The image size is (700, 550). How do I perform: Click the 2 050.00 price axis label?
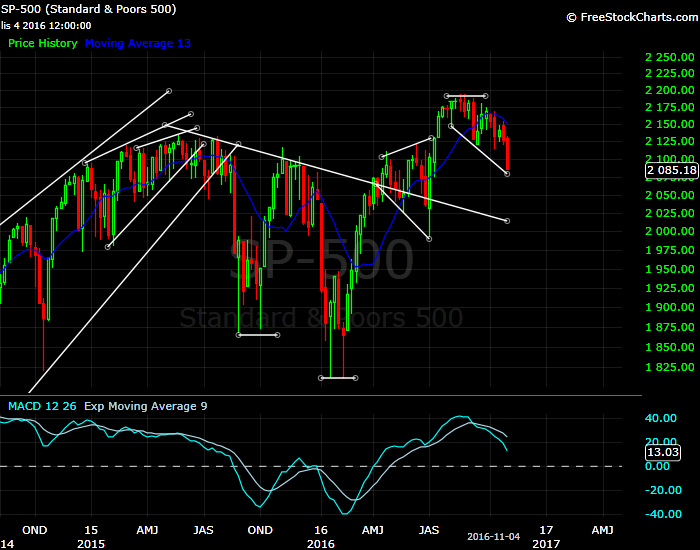(670, 195)
